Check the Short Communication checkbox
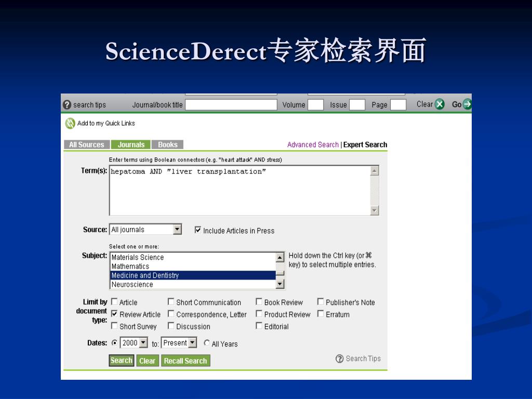The width and height of the screenshot is (532, 399). click(171, 302)
